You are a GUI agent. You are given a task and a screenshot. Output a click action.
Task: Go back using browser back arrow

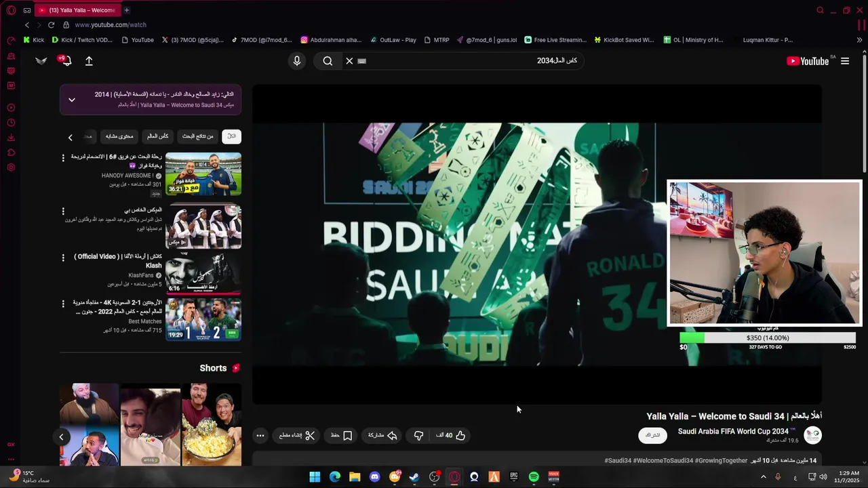[27, 25]
